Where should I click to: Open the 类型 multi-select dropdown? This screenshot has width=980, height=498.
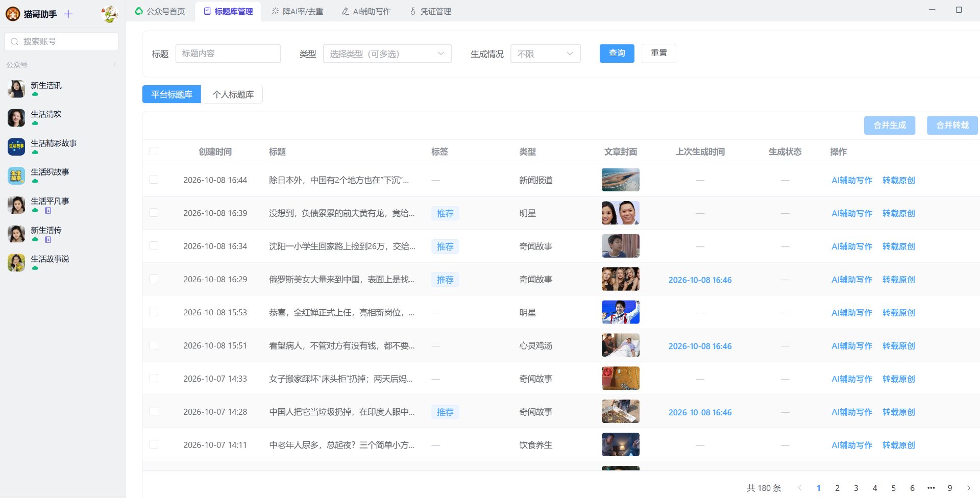pos(387,54)
